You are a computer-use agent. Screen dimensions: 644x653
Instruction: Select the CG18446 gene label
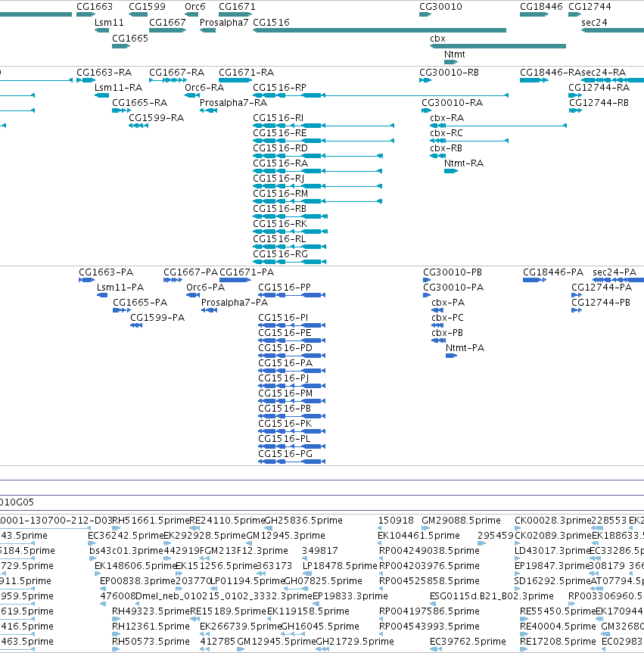point(541,7)
